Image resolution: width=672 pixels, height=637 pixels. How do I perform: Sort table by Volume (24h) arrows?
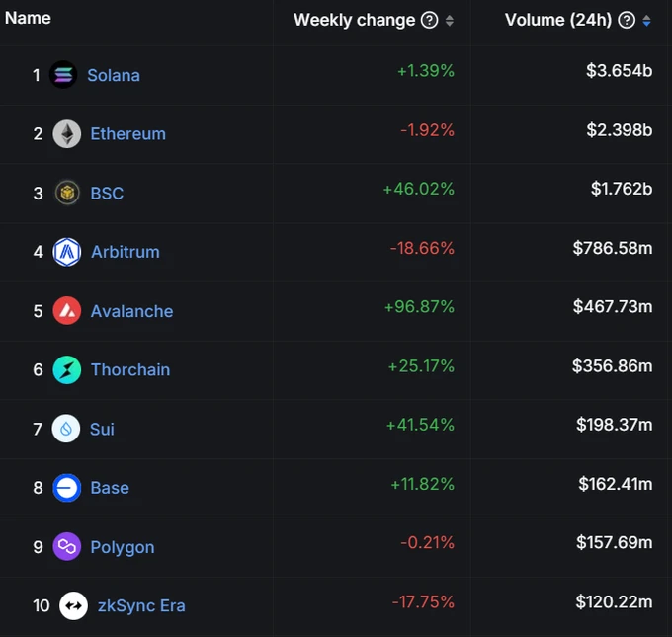(x=646, y=21)
